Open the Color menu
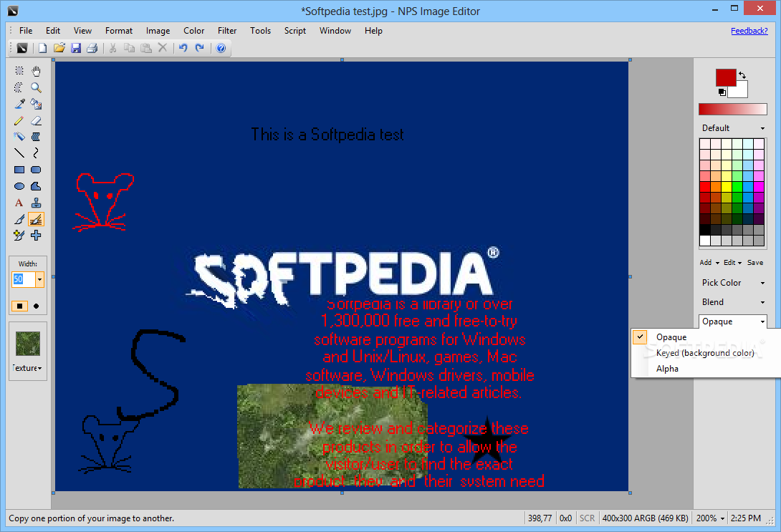The height and width of the screenshot is (532, 781). 193,31
